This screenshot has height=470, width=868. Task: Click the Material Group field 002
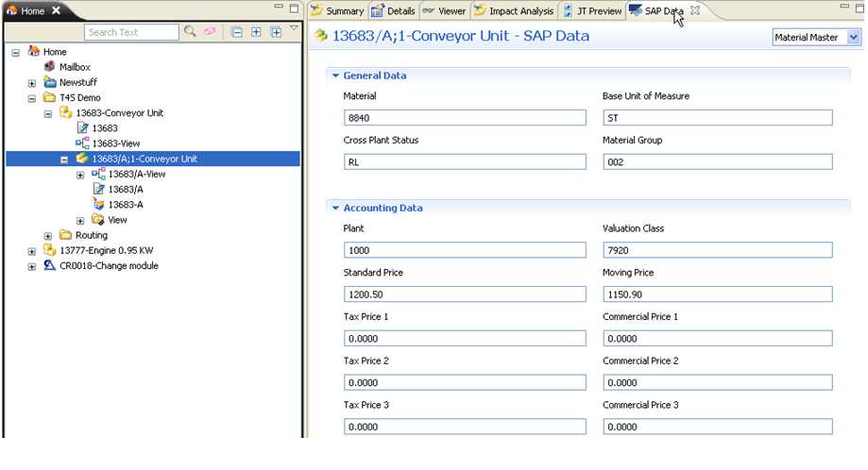[x=718, y=161]
